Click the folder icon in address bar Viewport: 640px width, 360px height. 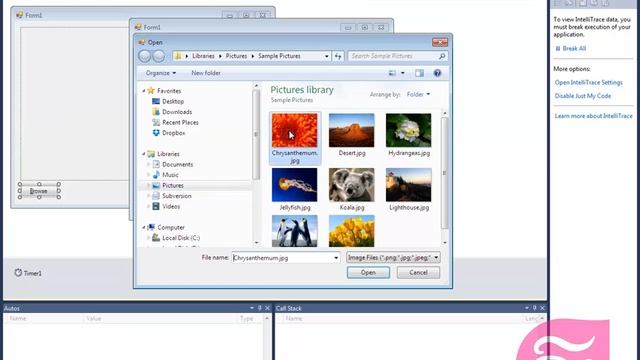click(x=178, y=56)
